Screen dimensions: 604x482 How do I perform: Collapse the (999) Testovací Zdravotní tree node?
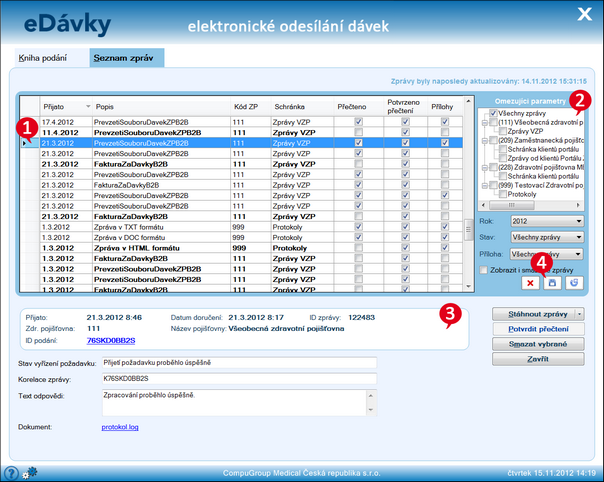485,185
